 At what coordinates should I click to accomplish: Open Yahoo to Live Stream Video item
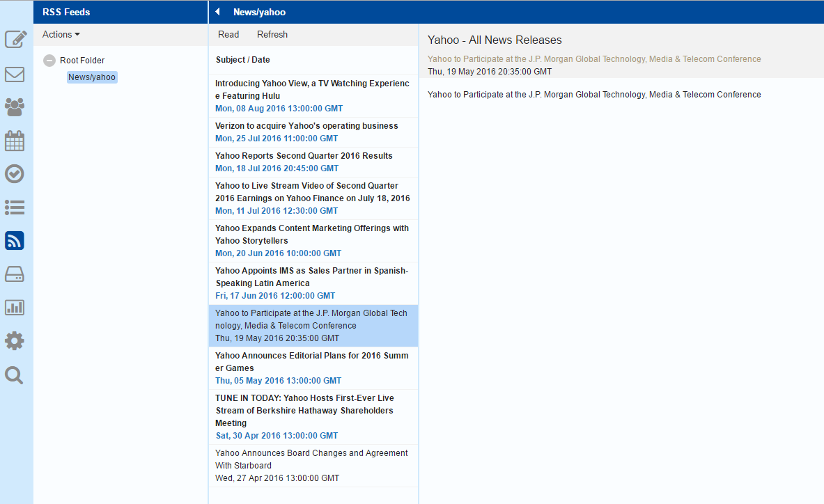pos(313,198)
